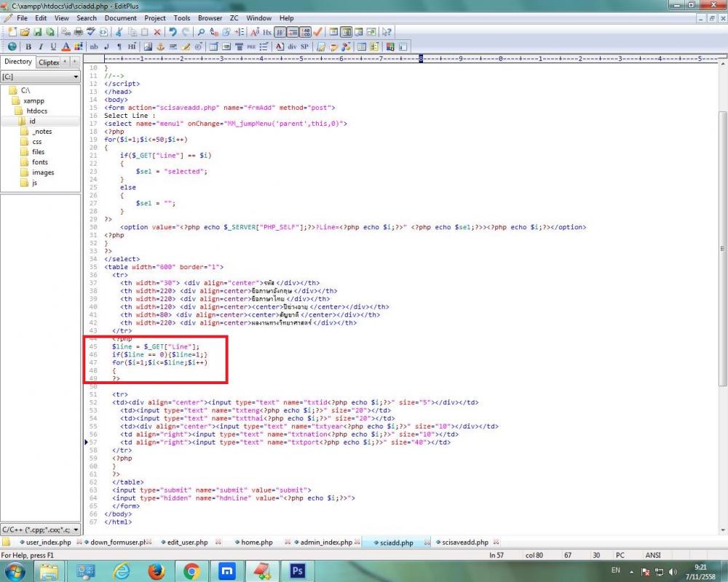
Task: Click the Save All icon
Action: [x=50, y=32]
